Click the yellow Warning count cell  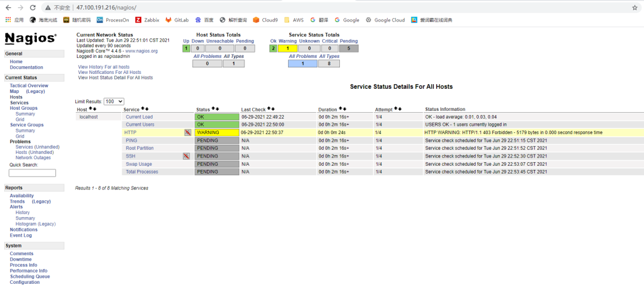pos(288,48)
